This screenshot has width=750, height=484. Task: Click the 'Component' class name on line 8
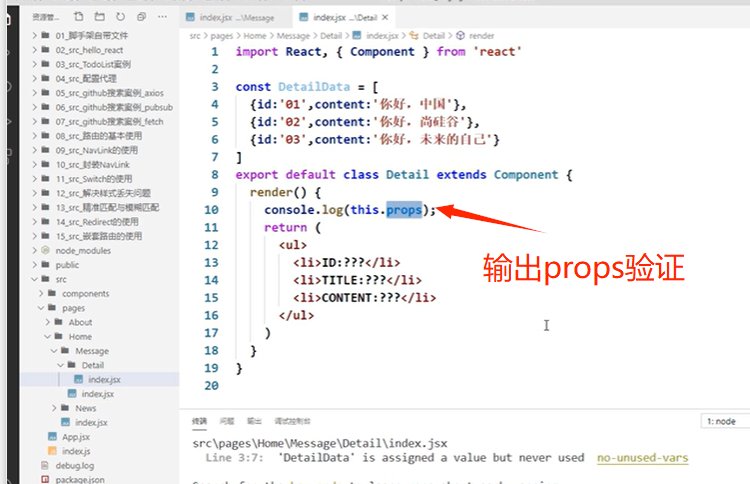(x=526, y=175)
